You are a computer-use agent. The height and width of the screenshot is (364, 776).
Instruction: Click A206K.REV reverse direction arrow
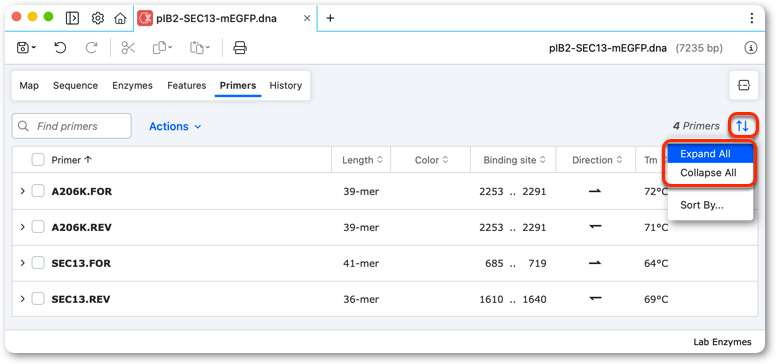pos(595,227)
